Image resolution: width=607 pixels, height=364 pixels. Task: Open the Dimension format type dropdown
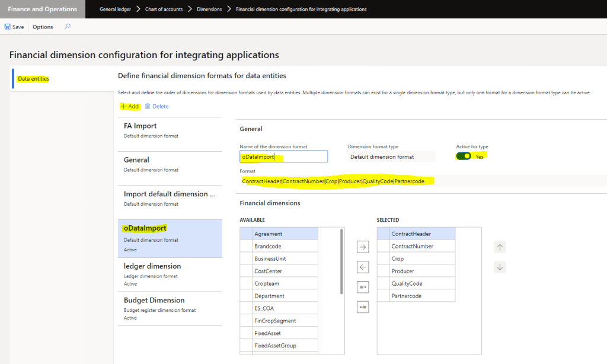point(392,156)
